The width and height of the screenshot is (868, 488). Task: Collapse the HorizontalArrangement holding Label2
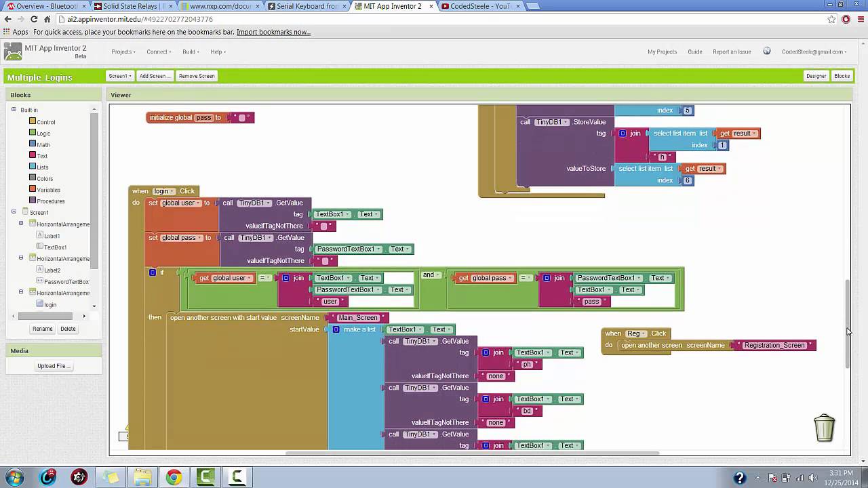point(21,258)
